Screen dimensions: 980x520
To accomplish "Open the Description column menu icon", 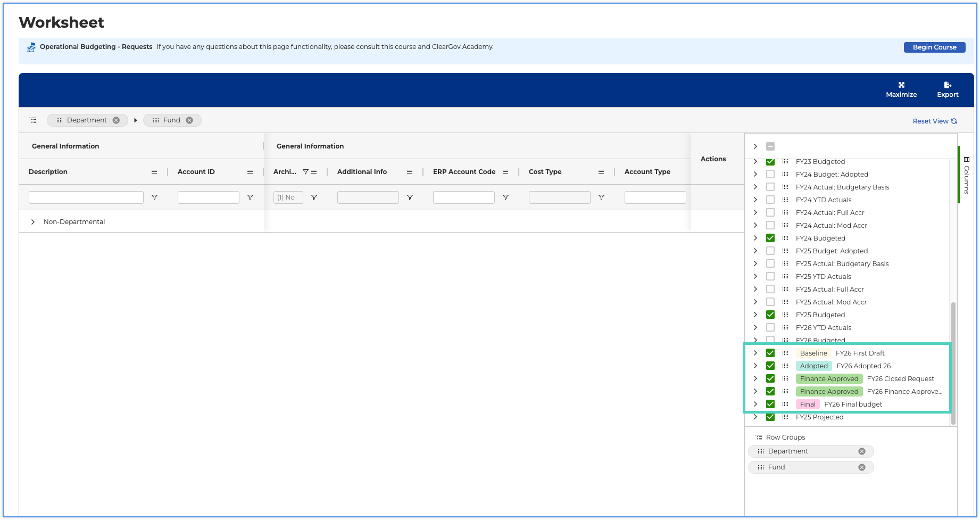I will pyautogui.click(x=154, y=172).
